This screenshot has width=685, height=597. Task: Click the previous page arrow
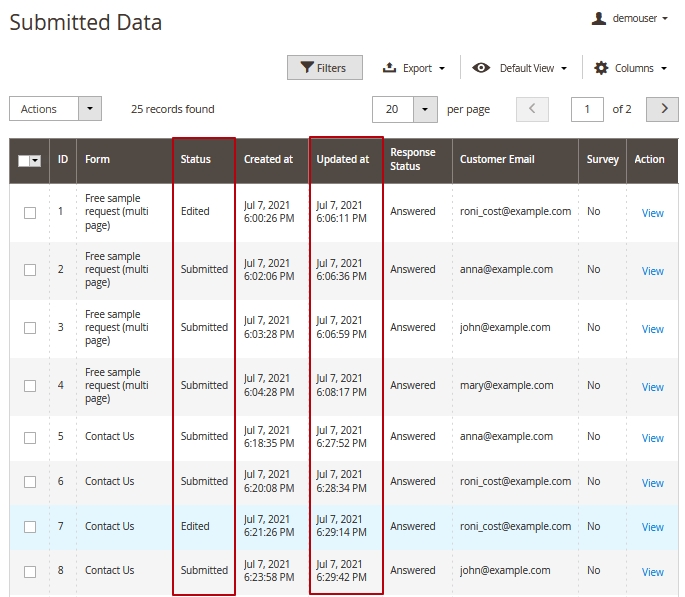click(532, 109)
